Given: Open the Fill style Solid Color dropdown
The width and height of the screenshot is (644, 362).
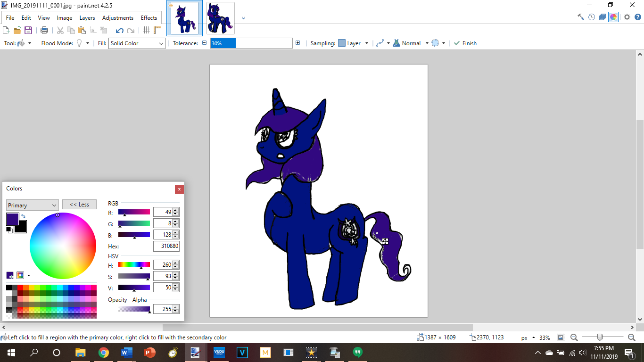Looking at the screenshot, I should 137,43.
